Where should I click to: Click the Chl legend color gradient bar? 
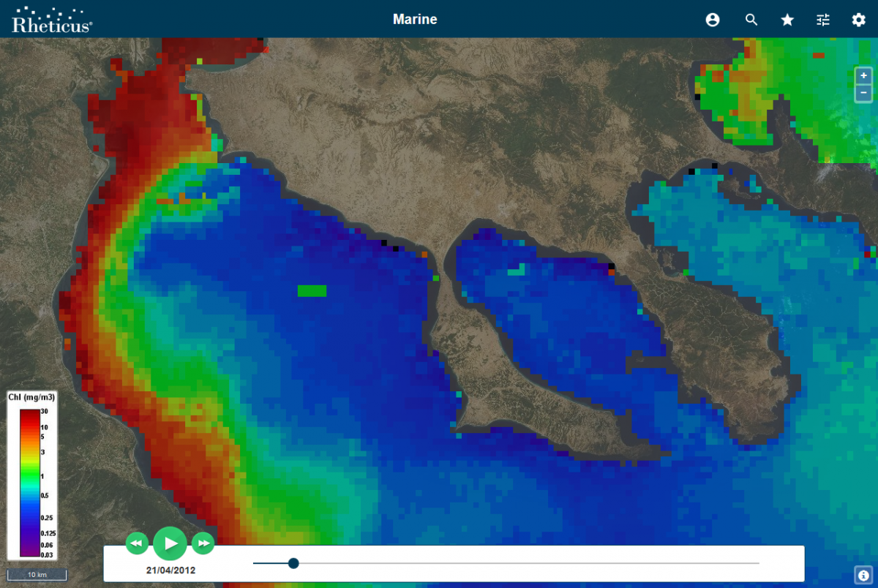(x=29, y=483)
